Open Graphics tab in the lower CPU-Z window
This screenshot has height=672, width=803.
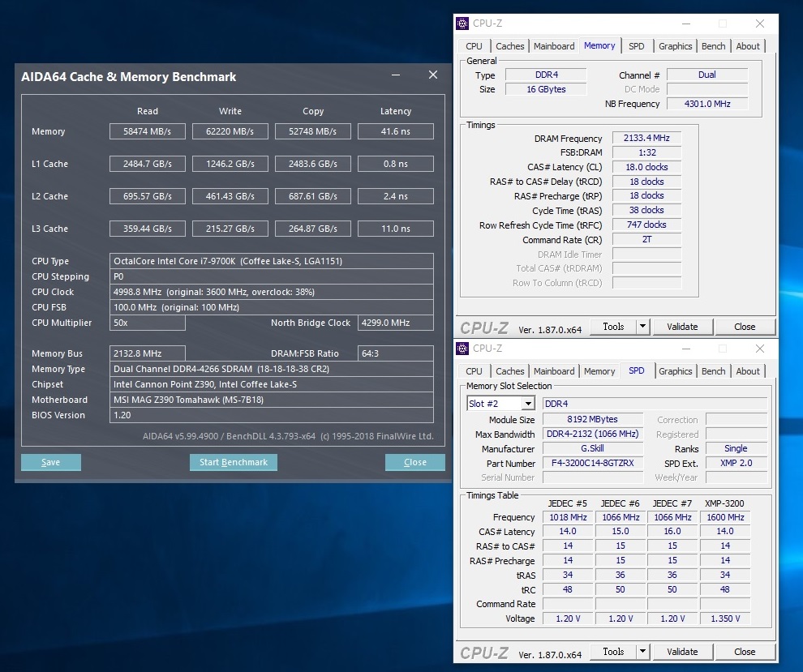click(x=675, y=371)
